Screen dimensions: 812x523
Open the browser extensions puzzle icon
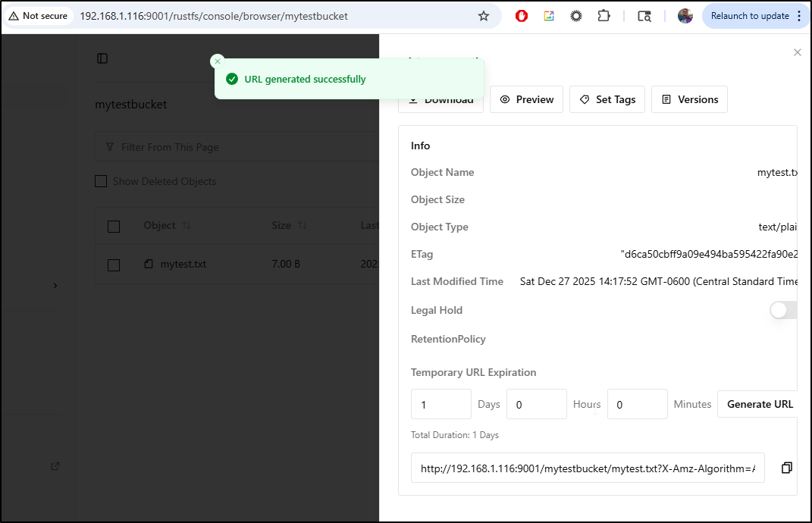tap(604, 16)
